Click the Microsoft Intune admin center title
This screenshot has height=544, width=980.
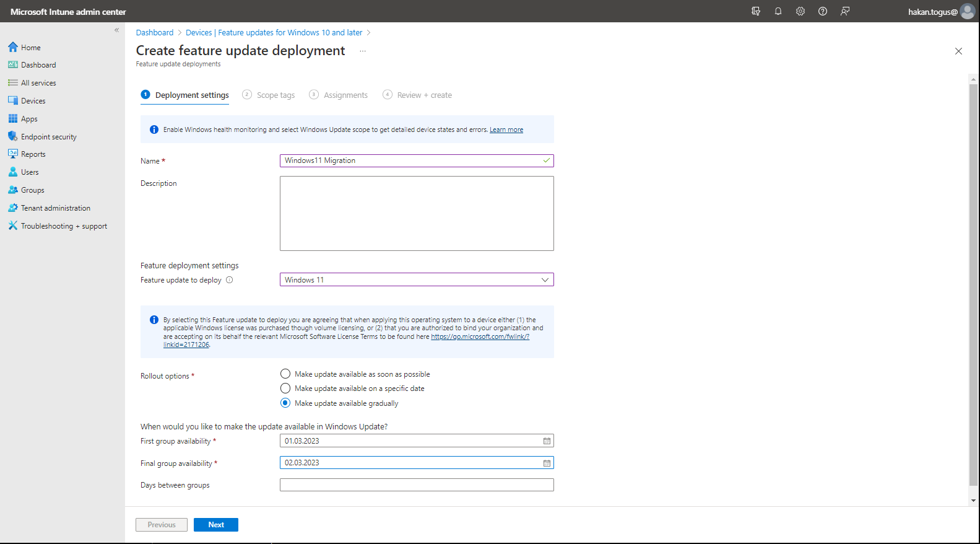pyautogui.click(x=68, y=12)
